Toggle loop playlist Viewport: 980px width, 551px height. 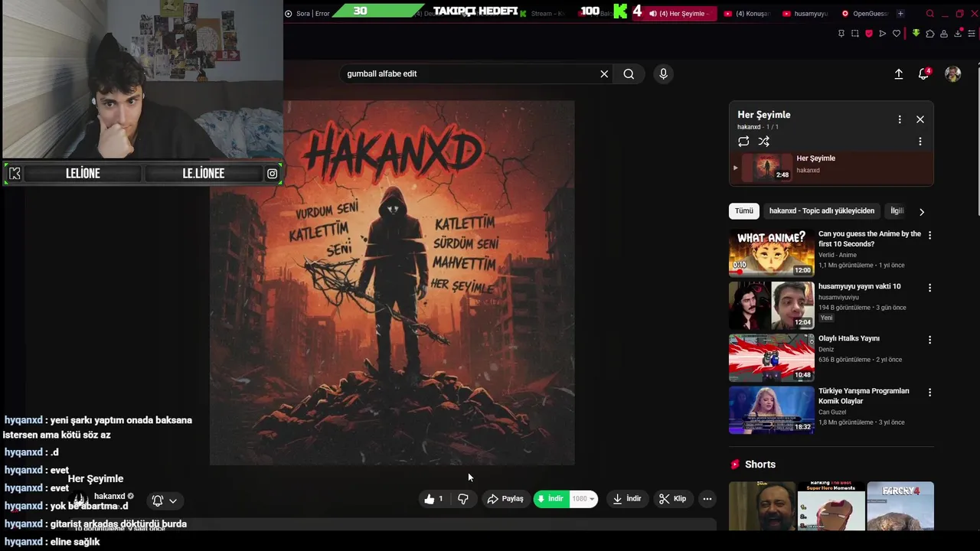point(743,141)
